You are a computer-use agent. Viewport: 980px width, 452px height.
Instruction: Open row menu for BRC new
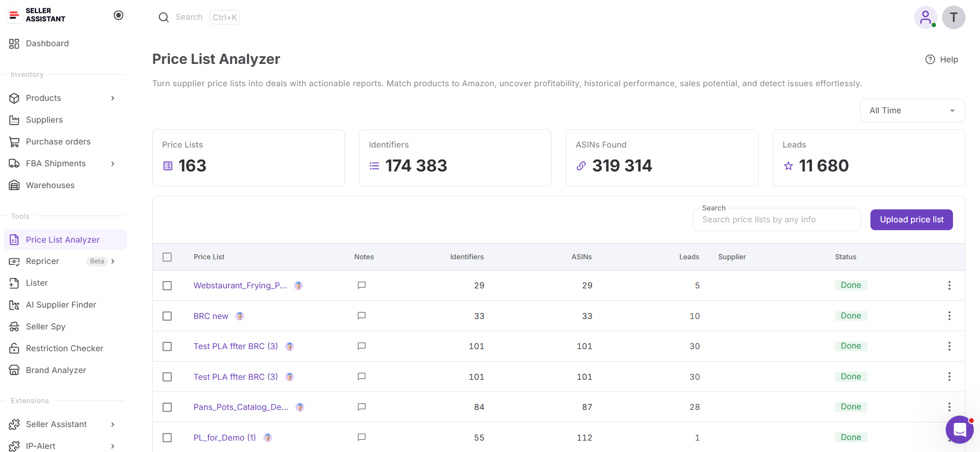pyautogui.click(x=949, y=316)
